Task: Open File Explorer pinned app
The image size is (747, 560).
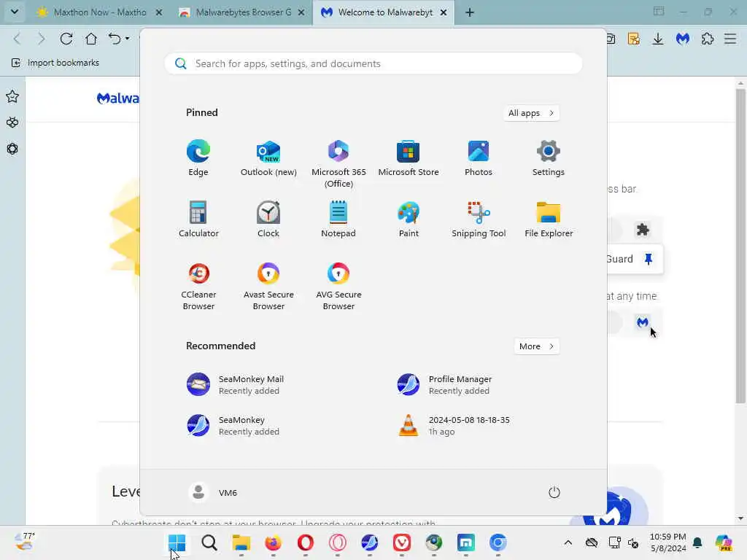Action: [x=549, y=219]
